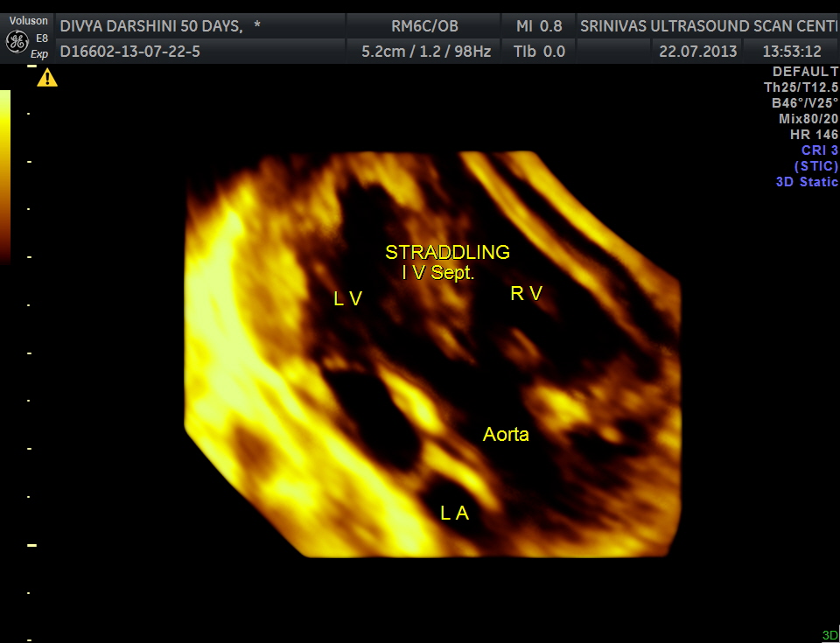Viewport: 840px width, 643px height.
Task: Click the (STIC) mode label
Action: click(815, 166)
